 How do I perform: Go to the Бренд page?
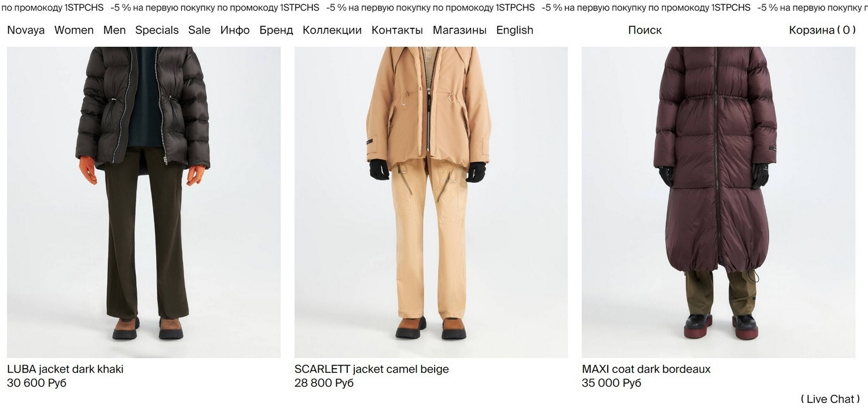point(276,30)
